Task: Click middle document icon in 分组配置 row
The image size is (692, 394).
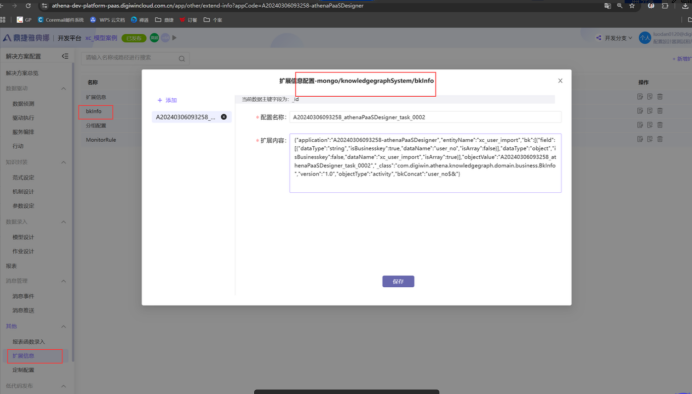Action: click(650, 125)
